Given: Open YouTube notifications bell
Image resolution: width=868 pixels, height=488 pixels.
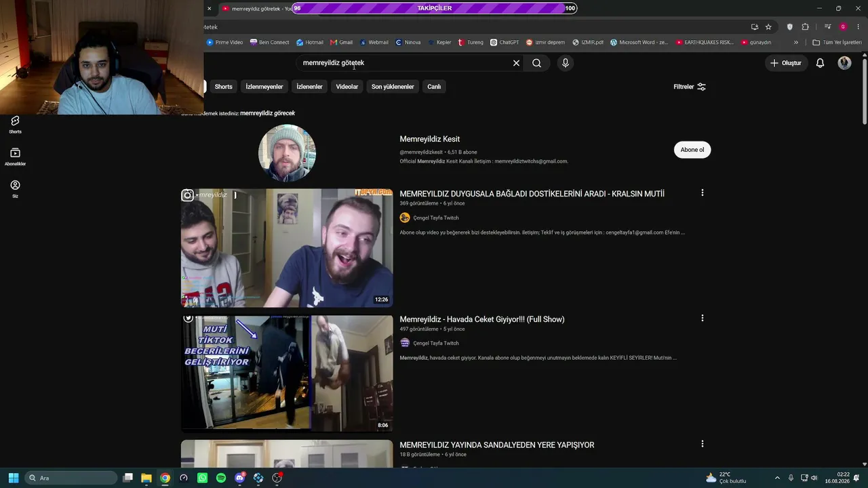Looking at the screenshot, I should [x=820, y=63].
